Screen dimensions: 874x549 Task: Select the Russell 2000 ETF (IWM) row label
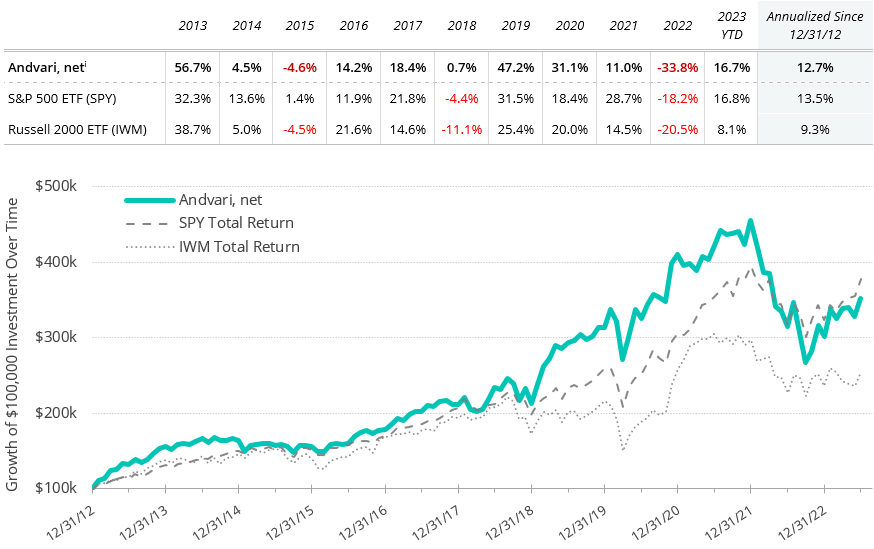[70, 129]
